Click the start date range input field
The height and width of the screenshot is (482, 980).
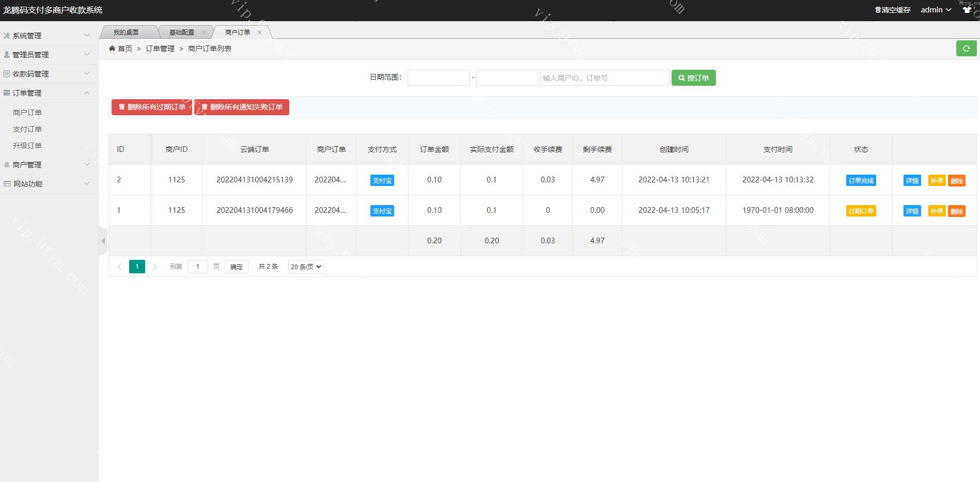[x=438, y=78]
